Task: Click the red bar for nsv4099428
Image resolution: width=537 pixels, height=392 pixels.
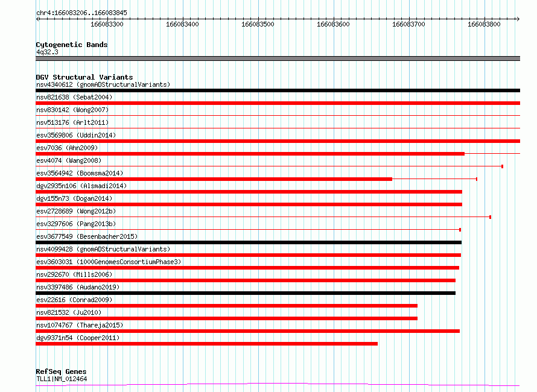Action: [x=249, y=255]
